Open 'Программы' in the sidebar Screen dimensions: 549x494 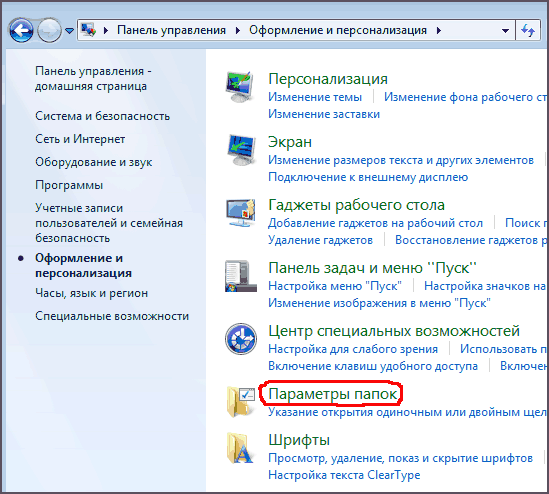[69, 185]
